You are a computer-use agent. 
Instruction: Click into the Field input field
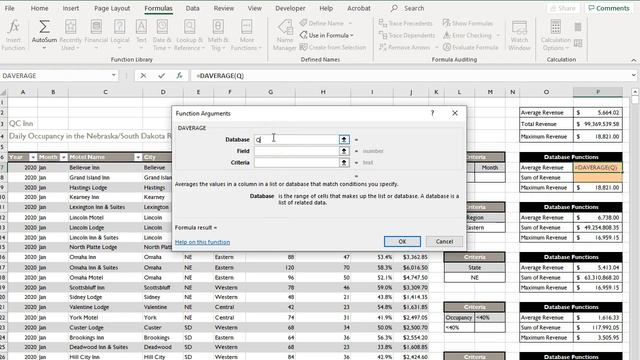(x=296, y=151)
